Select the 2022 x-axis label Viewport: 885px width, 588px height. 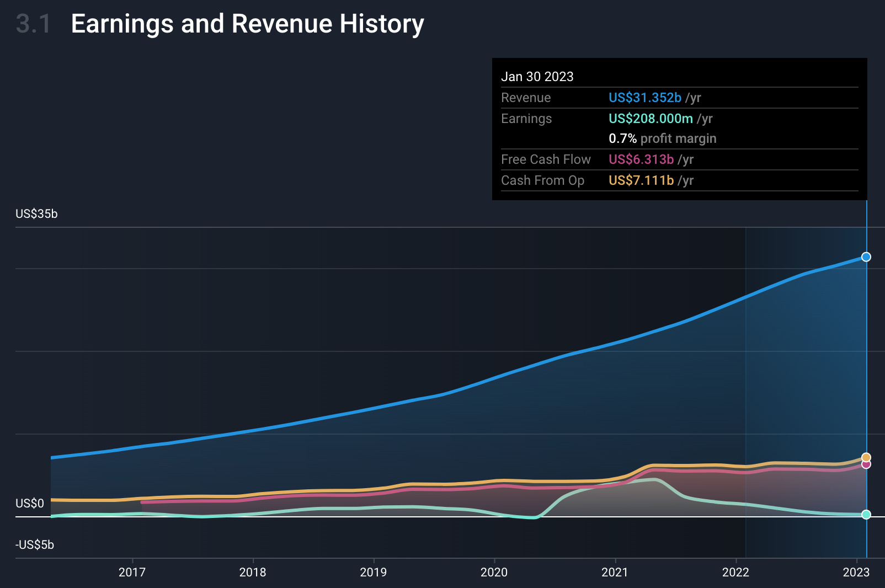[735, 572]
